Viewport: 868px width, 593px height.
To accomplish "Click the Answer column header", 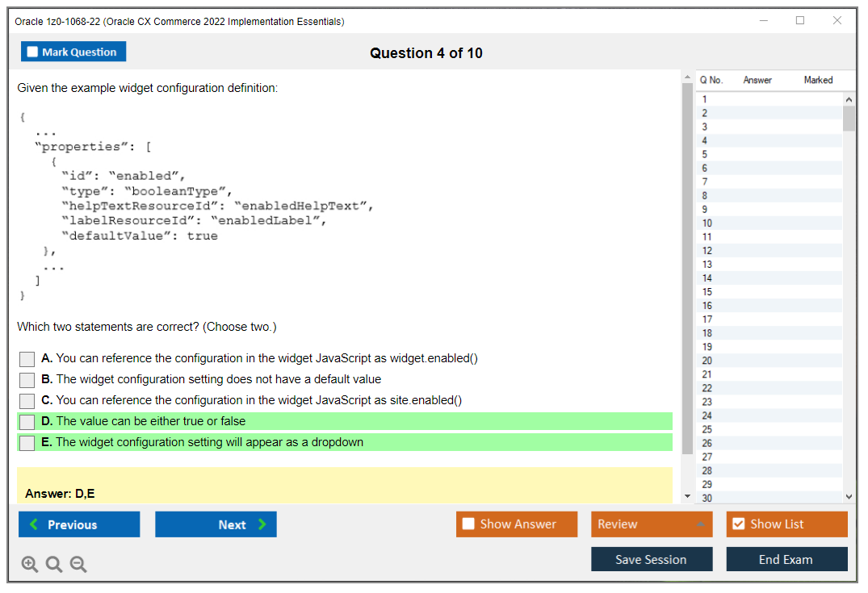I will 757,80.
